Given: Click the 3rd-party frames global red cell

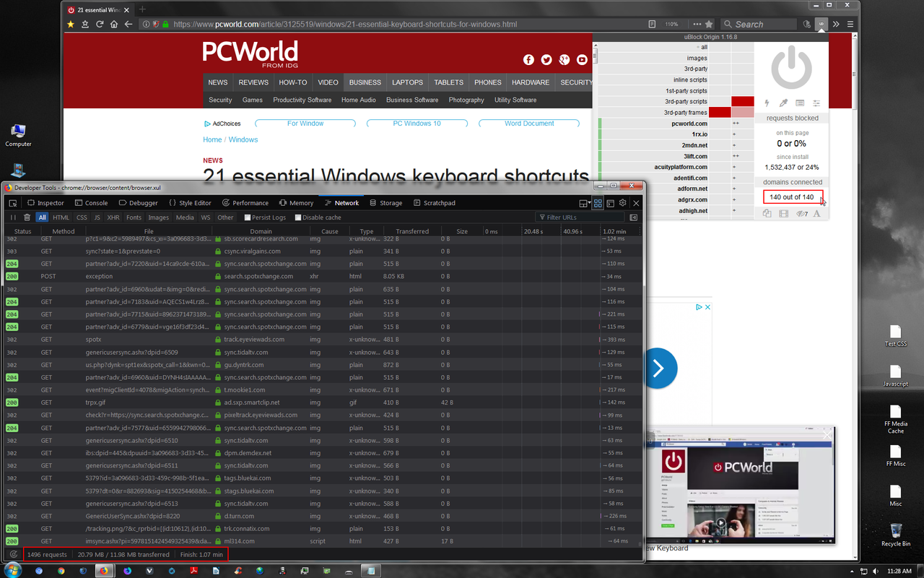Looking at the screenshot, I should pos(720,112).
